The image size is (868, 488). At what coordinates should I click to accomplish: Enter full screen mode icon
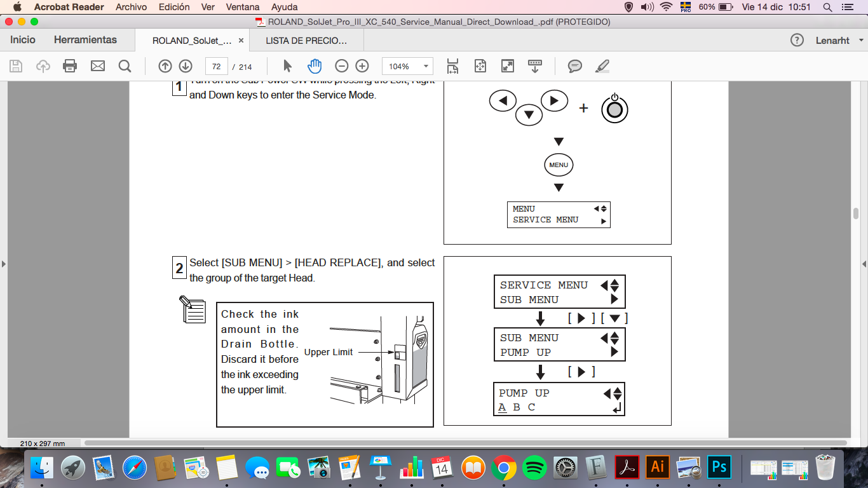pyautogui.click(x=507, y=66)
